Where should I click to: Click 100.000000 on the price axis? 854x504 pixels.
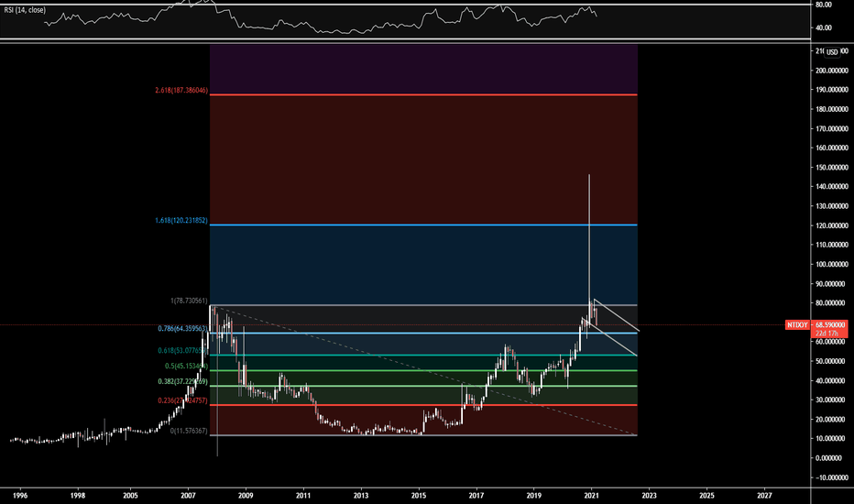tap(832, 264)
